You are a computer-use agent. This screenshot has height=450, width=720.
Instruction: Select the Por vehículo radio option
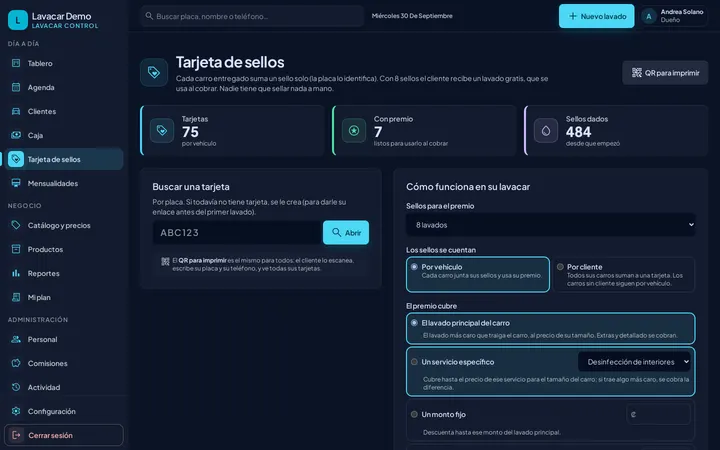click(414, 267)
